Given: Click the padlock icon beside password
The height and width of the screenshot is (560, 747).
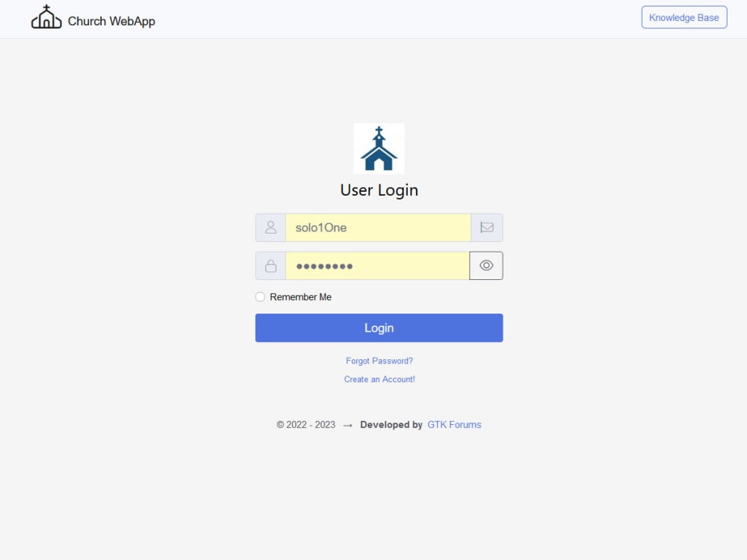Looking at the screenshot, I should point(270,266).
